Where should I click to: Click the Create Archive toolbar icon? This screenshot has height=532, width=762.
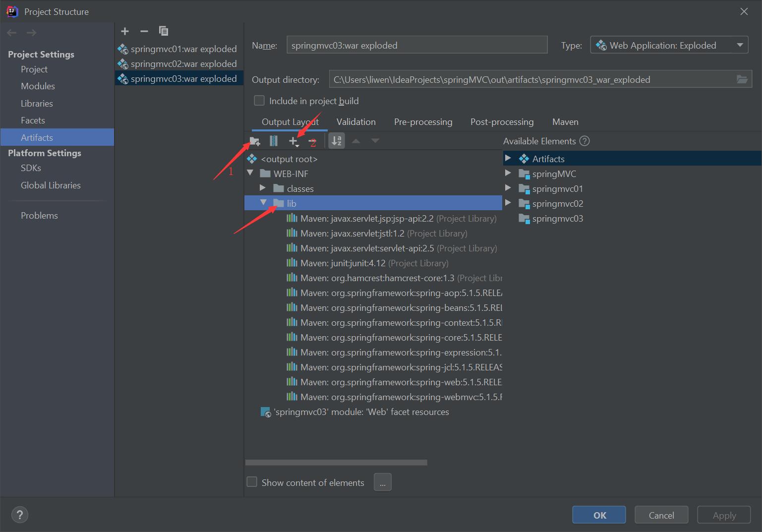click(274, 141)
